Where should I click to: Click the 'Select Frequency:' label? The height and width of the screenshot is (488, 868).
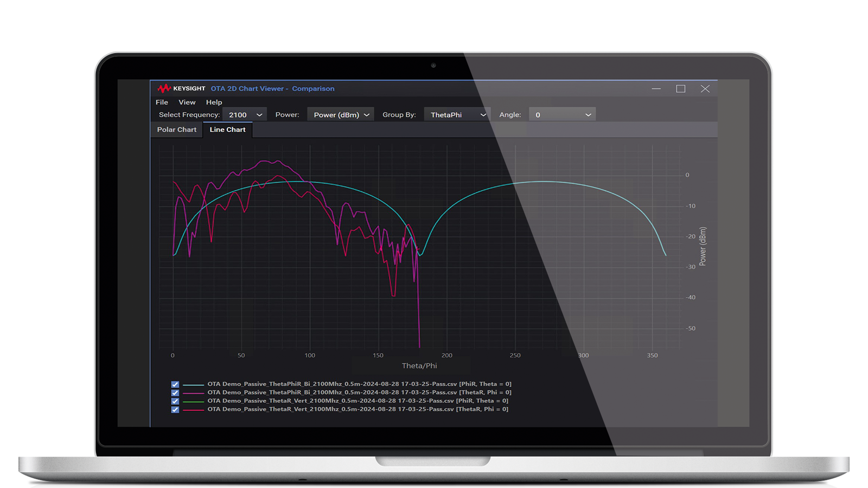point(189,114)
